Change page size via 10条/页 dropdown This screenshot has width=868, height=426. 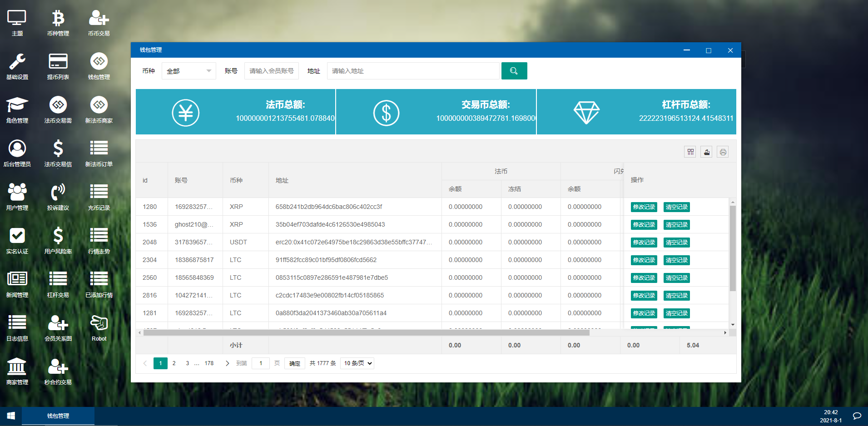point(357,363)
